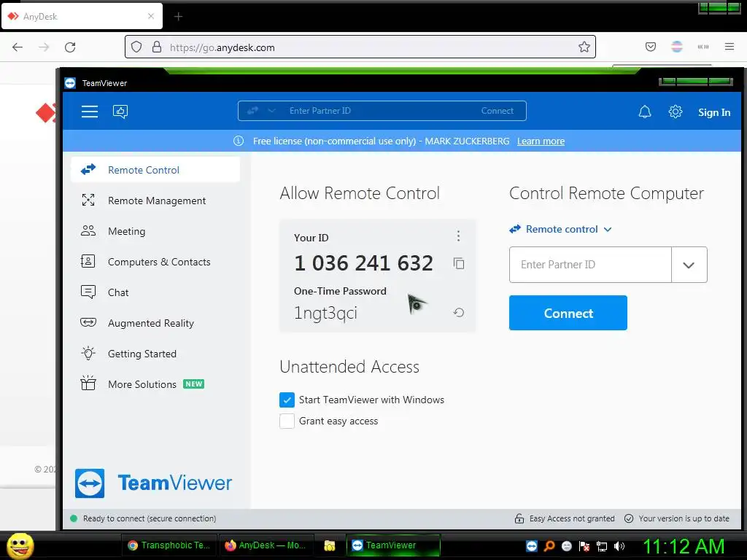Bookmark the page with the star icon

coord(584,47)
